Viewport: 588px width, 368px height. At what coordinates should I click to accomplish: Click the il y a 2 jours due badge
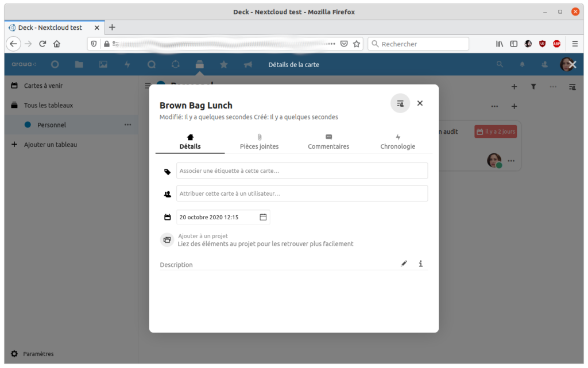(496, 131)
